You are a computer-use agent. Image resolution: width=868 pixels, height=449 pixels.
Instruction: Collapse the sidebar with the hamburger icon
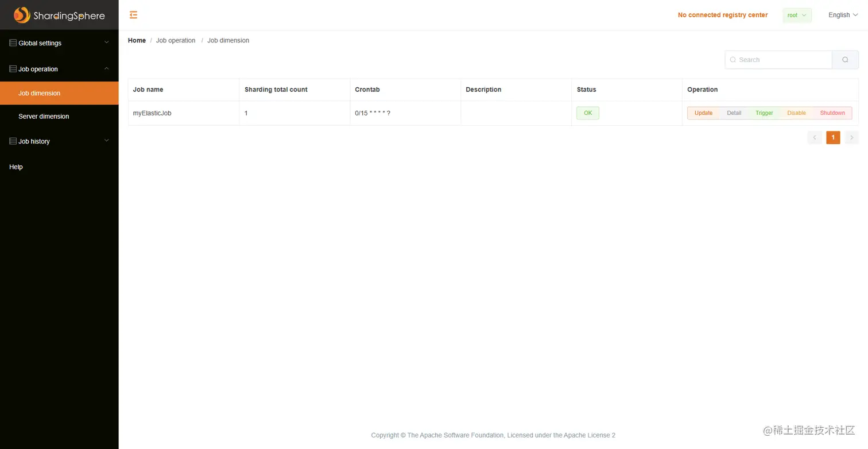point(133,15)
